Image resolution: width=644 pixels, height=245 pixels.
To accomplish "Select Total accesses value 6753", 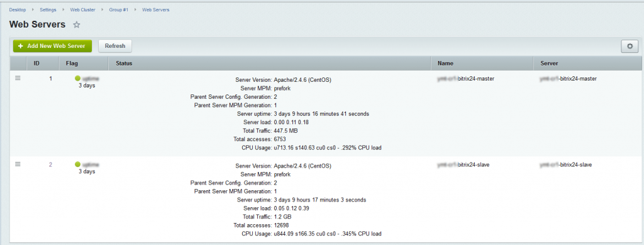I will pos(280,139).
